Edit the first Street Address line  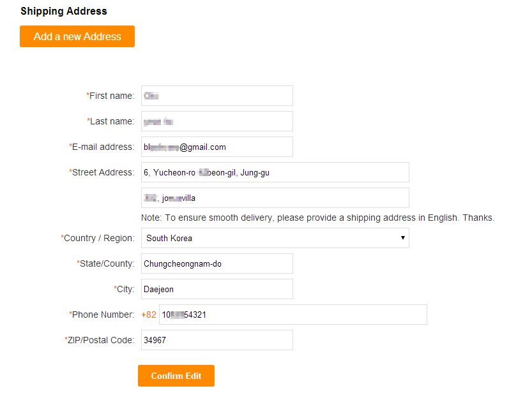click(x=275, y=172)
